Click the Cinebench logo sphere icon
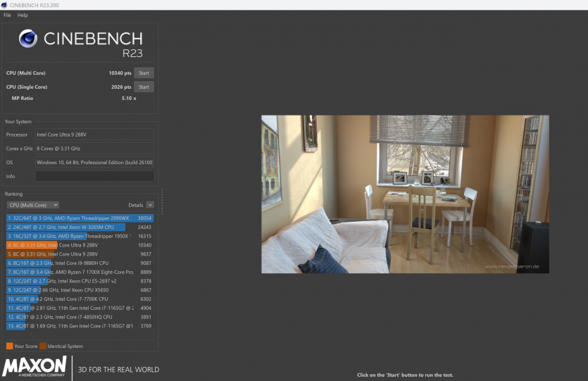Screen dimensions: 588x381 point(29,38)
